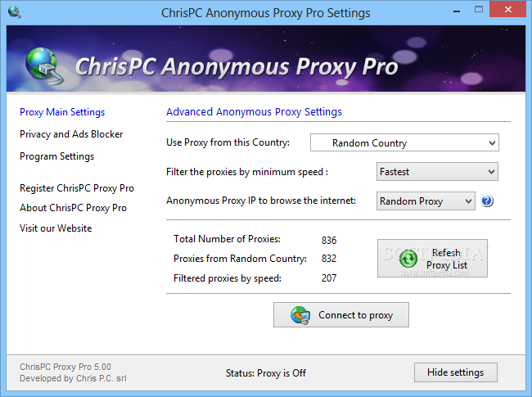
Task: Click Refesh Proxy List button text
Action: 447,259
